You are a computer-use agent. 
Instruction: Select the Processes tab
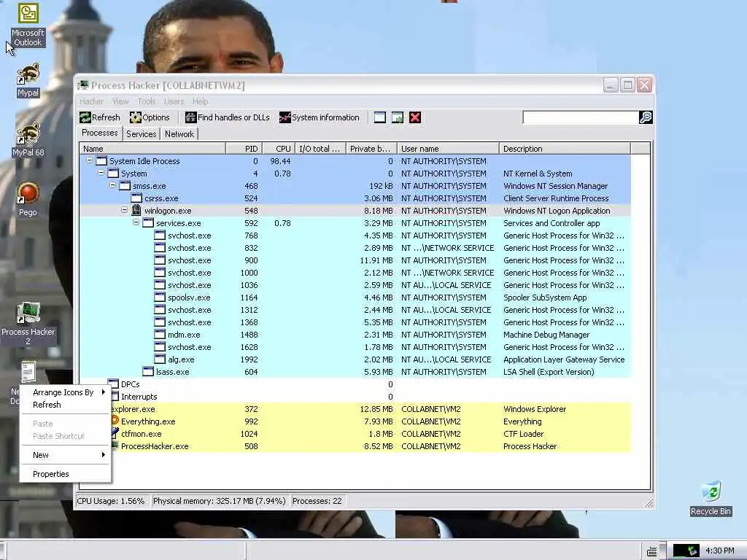pos(99,133)
